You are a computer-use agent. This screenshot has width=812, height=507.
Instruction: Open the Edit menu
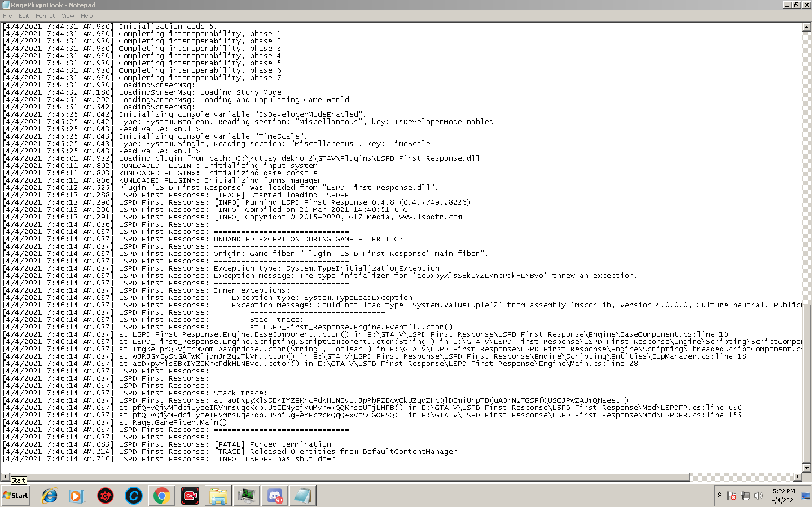coord(24,16)
